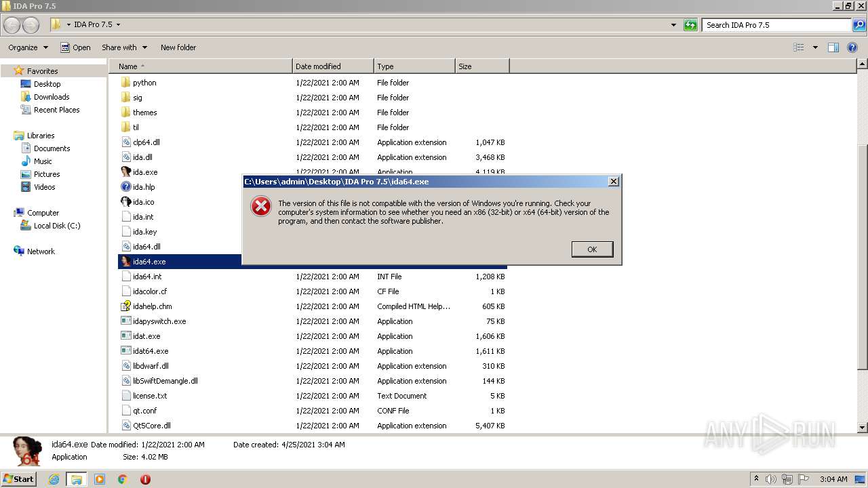Select the ida.dll file icon
Viewport: 868px width, 488px height.
click(125, 157)
